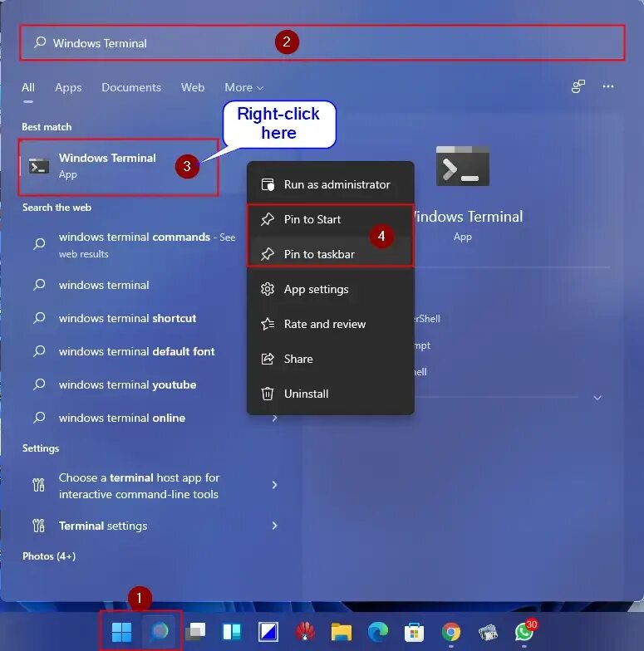644x651 pixels.
Task: Click the large Windows Terminal preview icon
Action: 462,166
